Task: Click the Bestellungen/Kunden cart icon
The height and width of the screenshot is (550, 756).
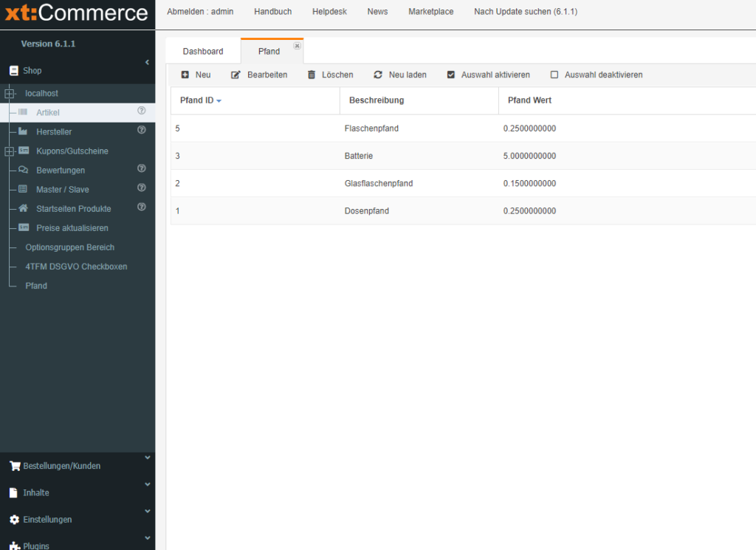Action: coord(14,466)
